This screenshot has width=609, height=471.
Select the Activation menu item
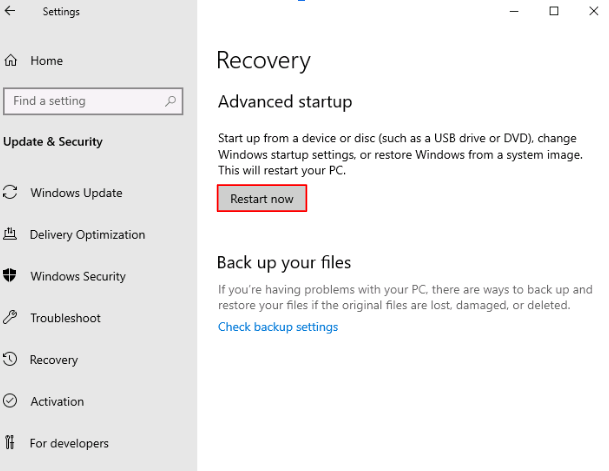coord(57,401)
